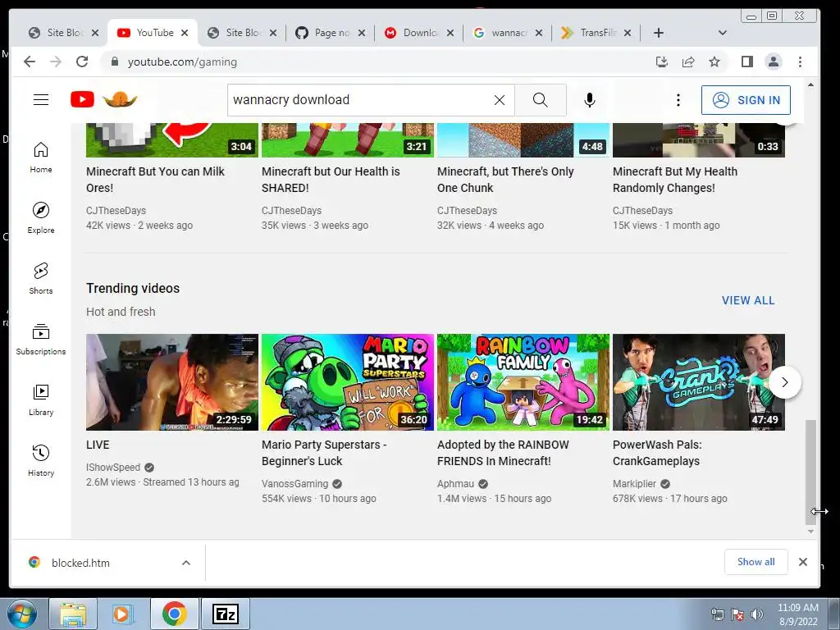The height and width of the screenshot is (630, 840).
Task: Open Chrome three-dot menu
Action: 800,62
